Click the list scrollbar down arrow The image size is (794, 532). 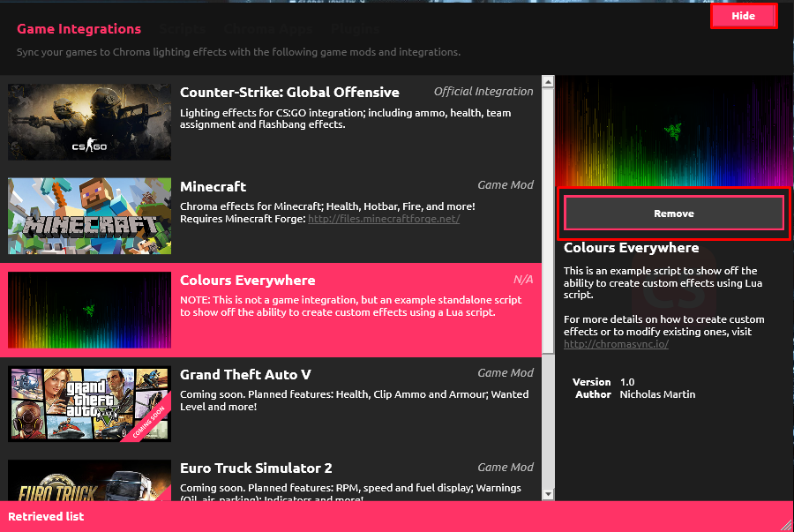548,494
